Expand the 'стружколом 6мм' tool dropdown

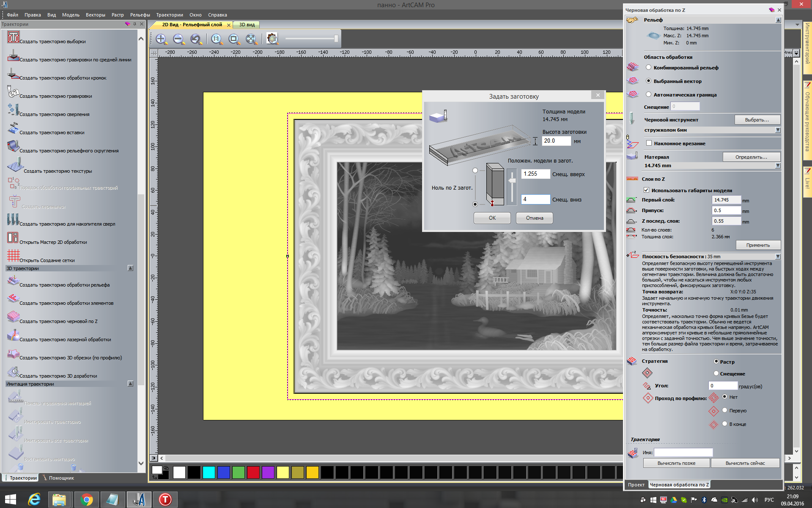[777, 130]
